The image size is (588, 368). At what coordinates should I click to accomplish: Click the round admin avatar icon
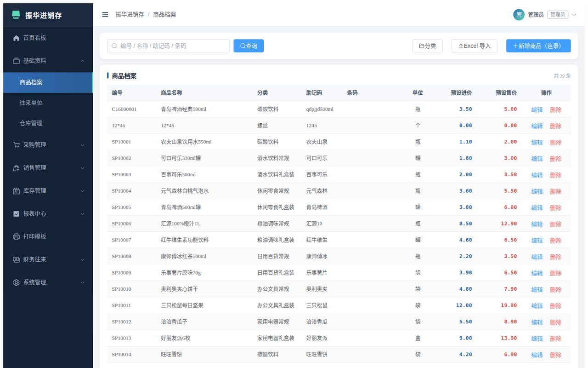[x=519, y=15]
